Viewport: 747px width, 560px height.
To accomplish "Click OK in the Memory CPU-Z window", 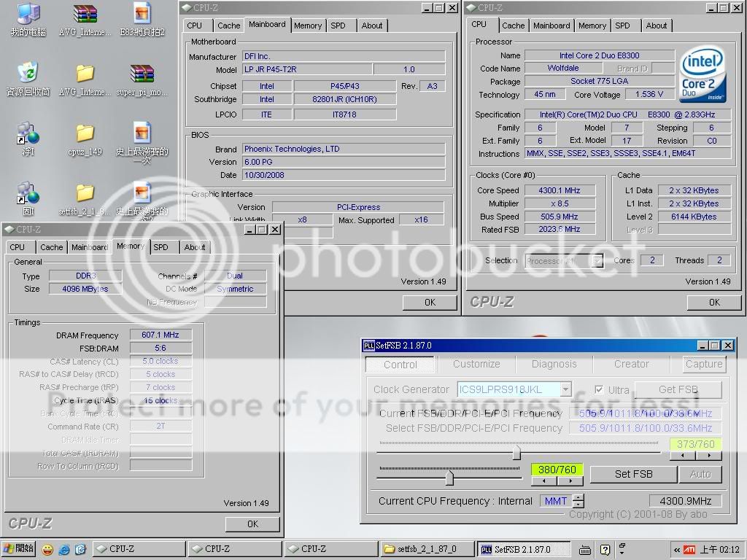I will pyautogui.click(x=252, y=524).
